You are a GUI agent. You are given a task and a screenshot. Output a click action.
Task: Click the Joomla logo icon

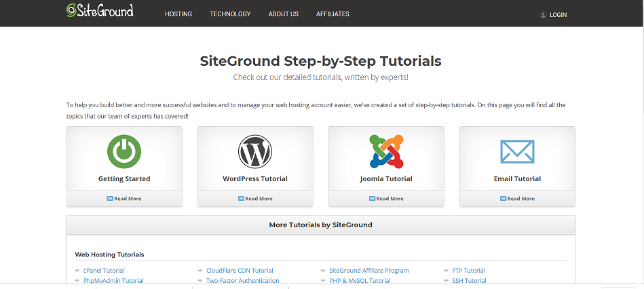point(387,151)
